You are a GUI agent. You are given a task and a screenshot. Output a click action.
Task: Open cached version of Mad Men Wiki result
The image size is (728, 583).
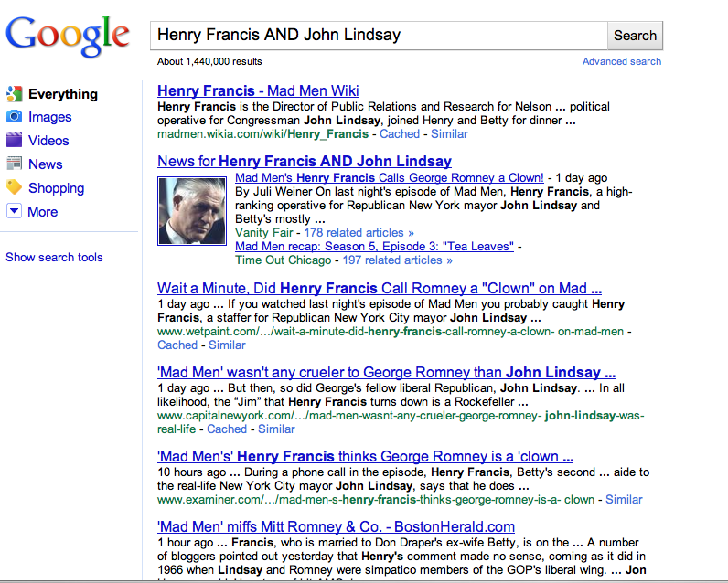click(x=400, y=133)
